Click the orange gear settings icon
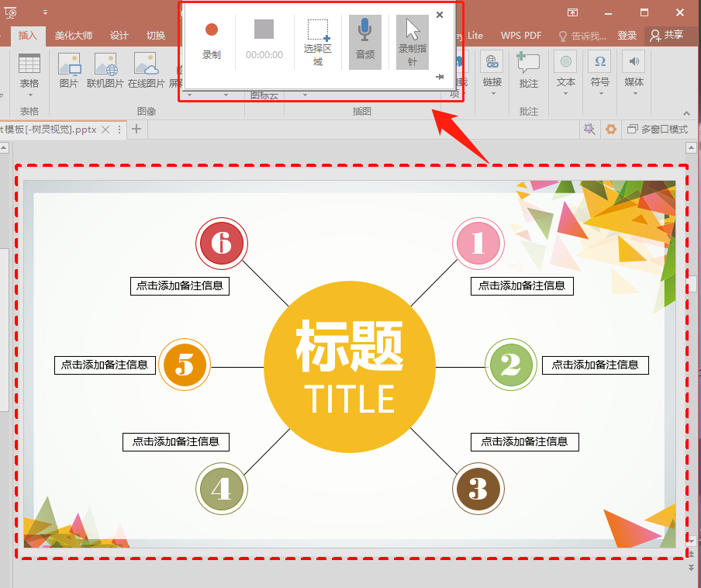 pyautogui.click(x=611, y=130)
